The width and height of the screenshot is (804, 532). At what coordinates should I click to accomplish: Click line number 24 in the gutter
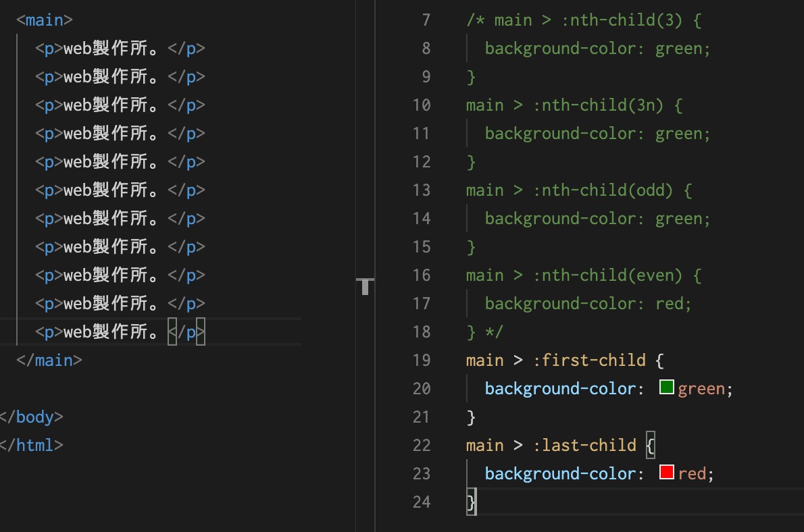(421, 502)
